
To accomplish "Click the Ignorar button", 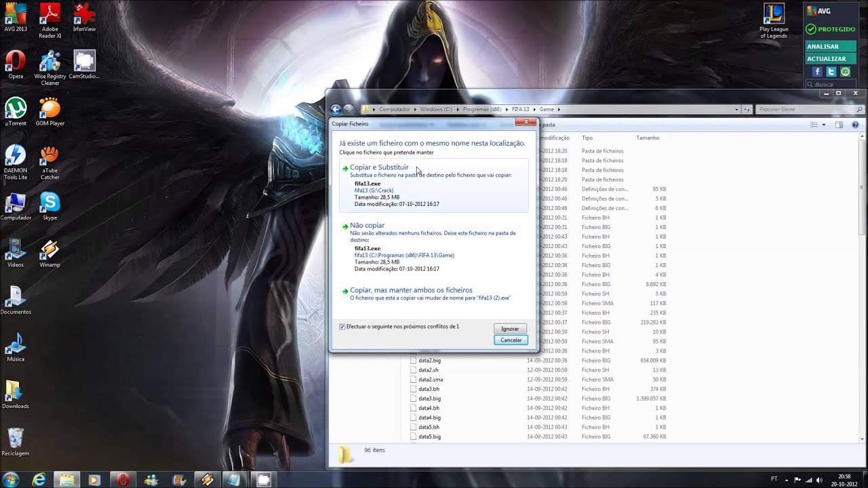I will [x=510, y=329].
